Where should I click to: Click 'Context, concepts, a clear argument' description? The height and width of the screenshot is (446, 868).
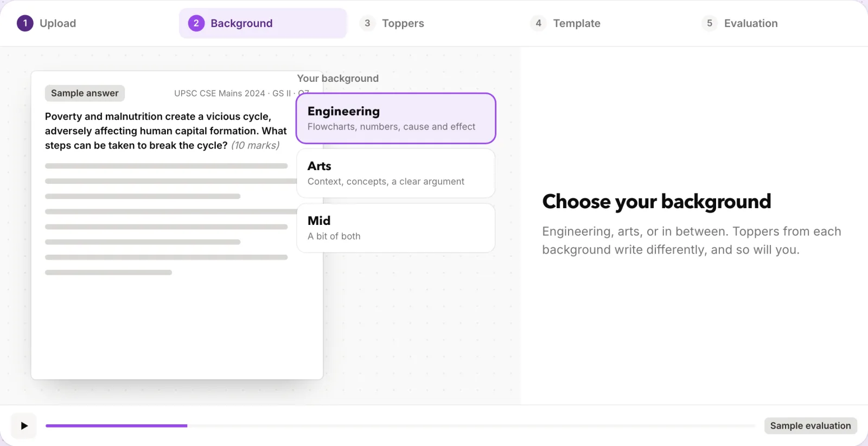[386, 182]
